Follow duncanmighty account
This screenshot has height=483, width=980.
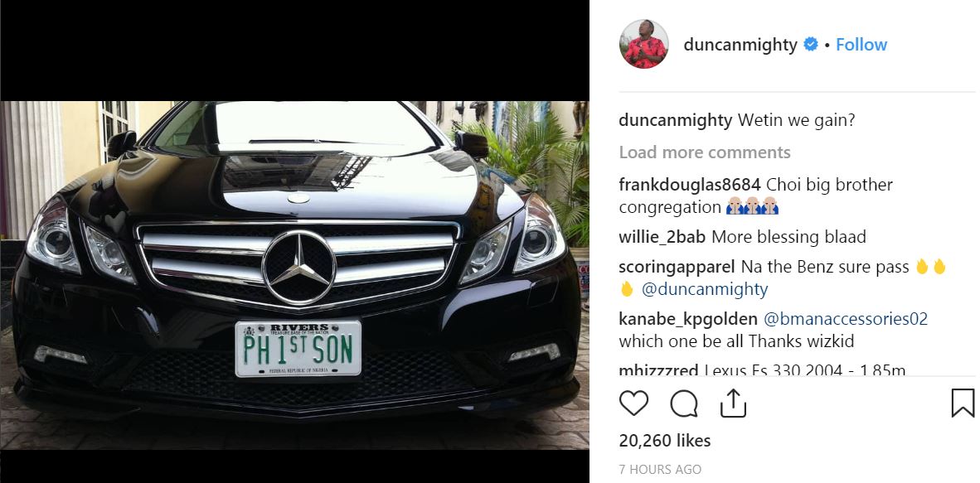point(861,45)
